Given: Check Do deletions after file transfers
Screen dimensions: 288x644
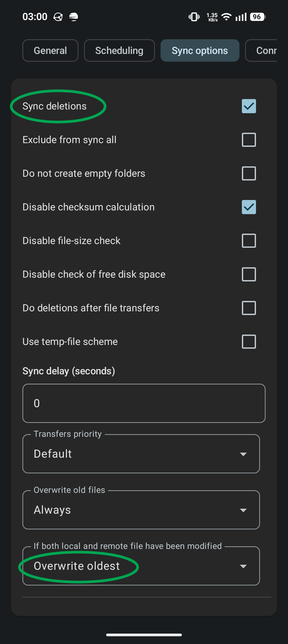Looking at the screenshot, I should tap(249, 308).
